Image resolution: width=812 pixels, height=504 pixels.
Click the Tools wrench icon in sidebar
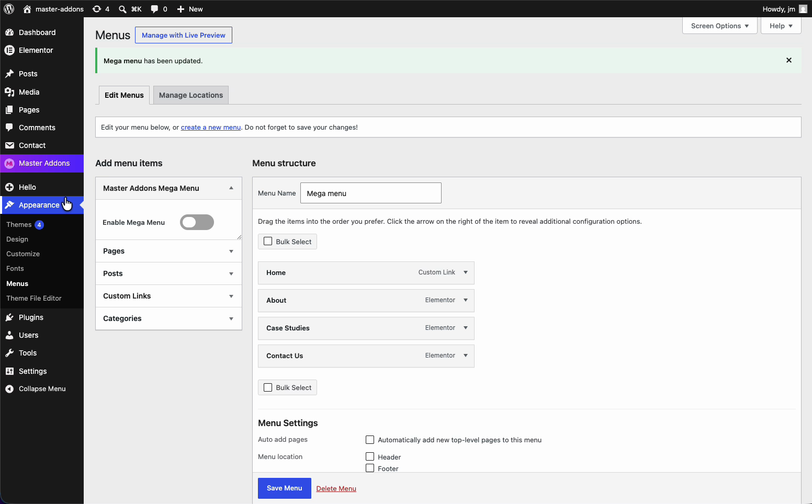9,353
